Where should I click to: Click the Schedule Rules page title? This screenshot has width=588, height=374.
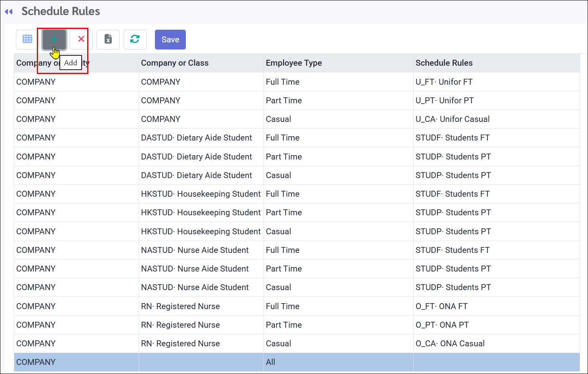[x=61, y=11]
